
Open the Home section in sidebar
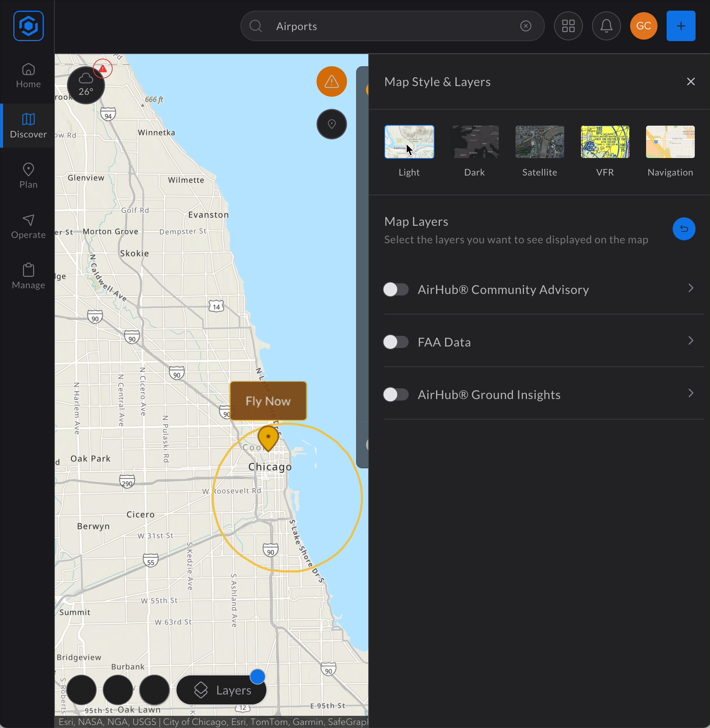(x=28, y=75)
